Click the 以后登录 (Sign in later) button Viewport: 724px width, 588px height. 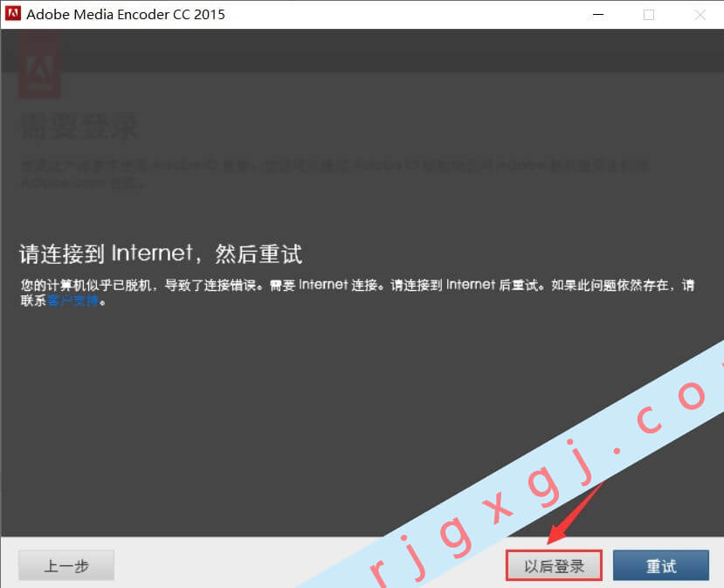[554, 565]
